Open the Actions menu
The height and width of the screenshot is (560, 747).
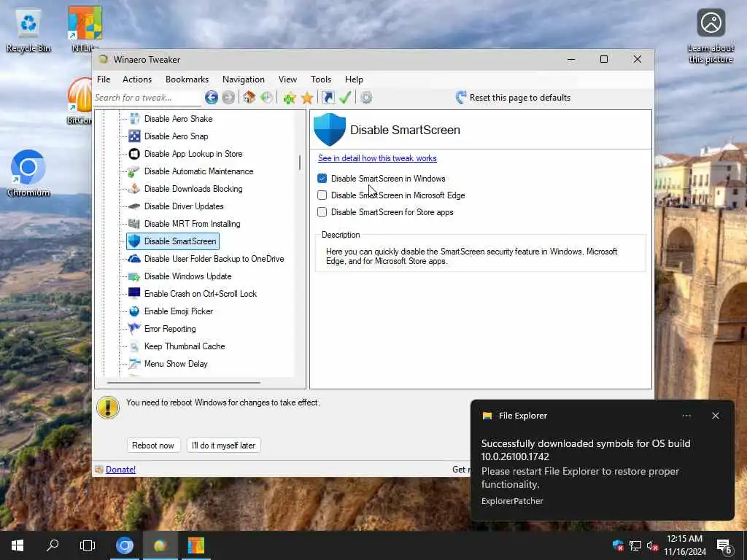[x=137, y=79]
